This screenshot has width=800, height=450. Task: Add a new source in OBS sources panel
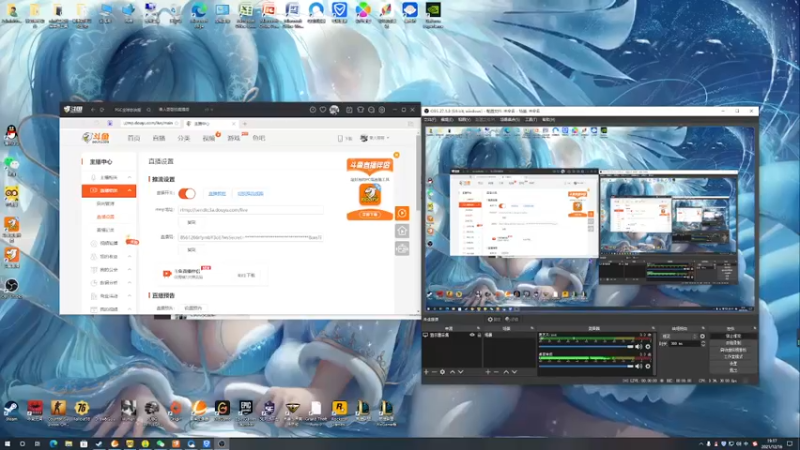(426, 372)
